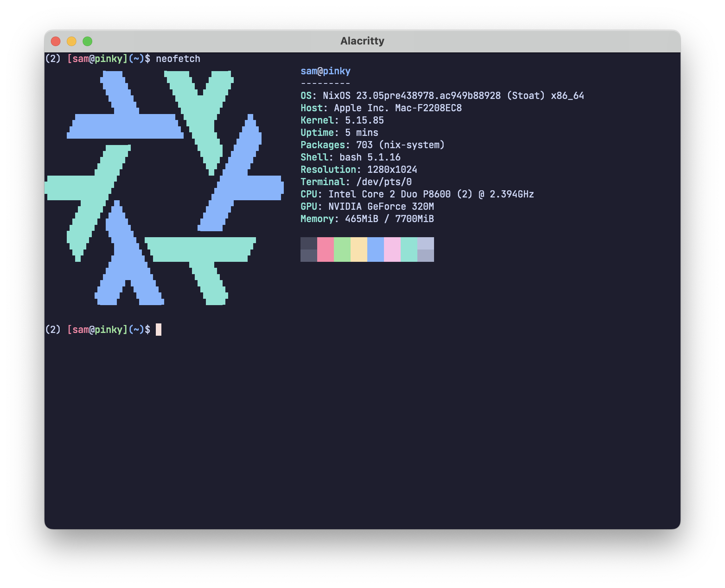This screenshot has height=588, width=725.
Task: Maximize the Alacritty window with green button
Action: pyautogui.click(x=87, y=41)
